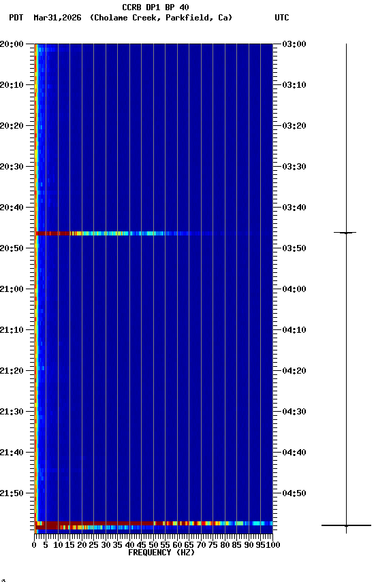
Task: Click the date Mar31,2026
Action: 57,18
